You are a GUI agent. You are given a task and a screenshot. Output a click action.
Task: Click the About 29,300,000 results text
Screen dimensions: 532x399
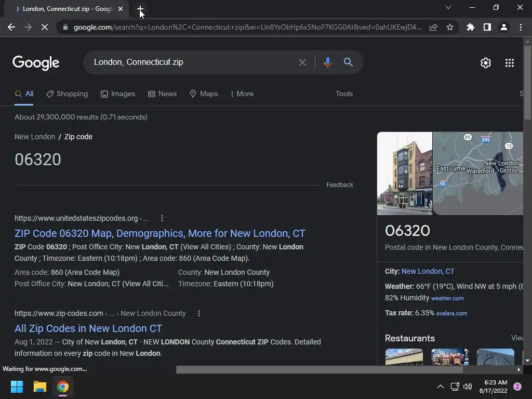click(x=81, y=117)
